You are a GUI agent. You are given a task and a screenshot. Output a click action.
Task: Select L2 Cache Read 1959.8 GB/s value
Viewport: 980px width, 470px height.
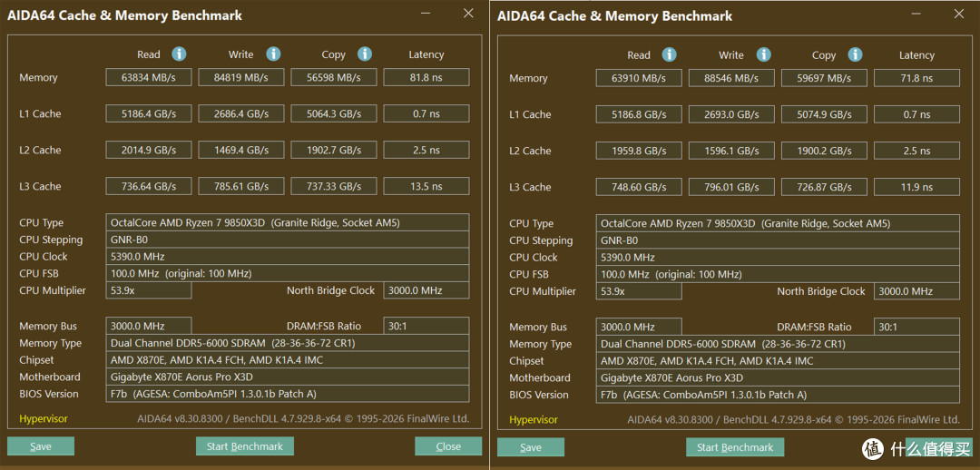click(639, 151)
